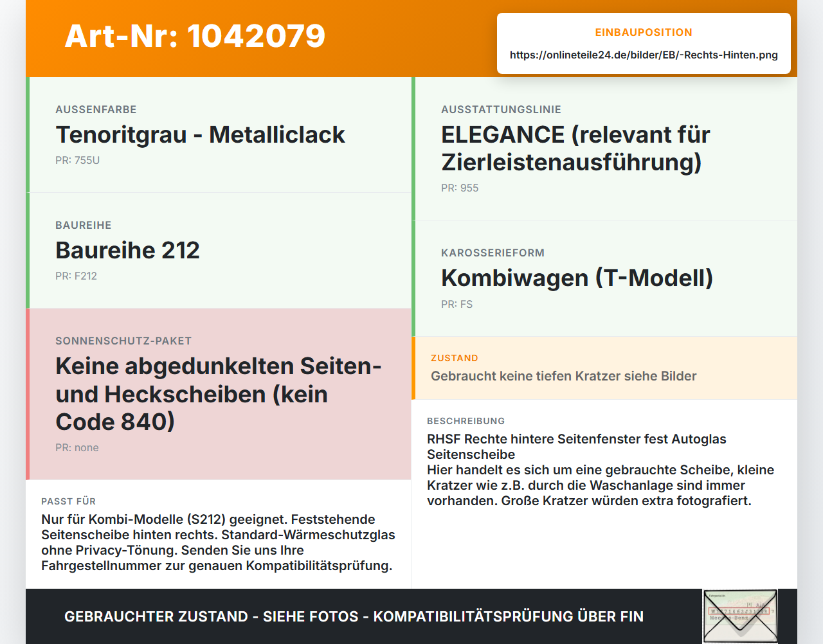The image size is (823, 644).
Task: Click the ELEGANCE Ausstattungslinie card
Action: point(604,148)
